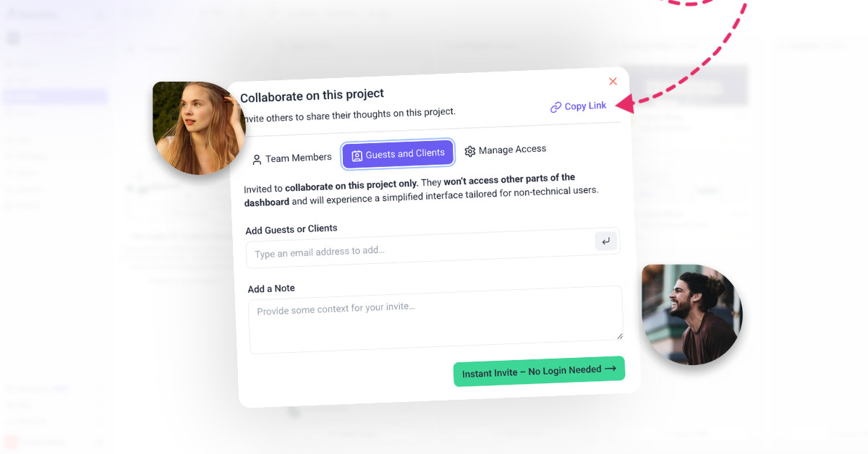Click the long-haired woman's profile photo
The image size is (868, 454).
pyautogui.click(x=199, y=128)
